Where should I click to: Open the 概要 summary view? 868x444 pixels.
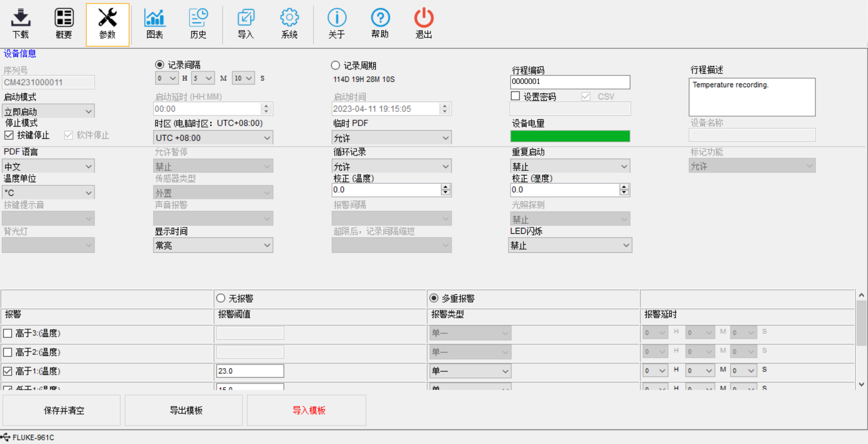click(x=64, y=24)
